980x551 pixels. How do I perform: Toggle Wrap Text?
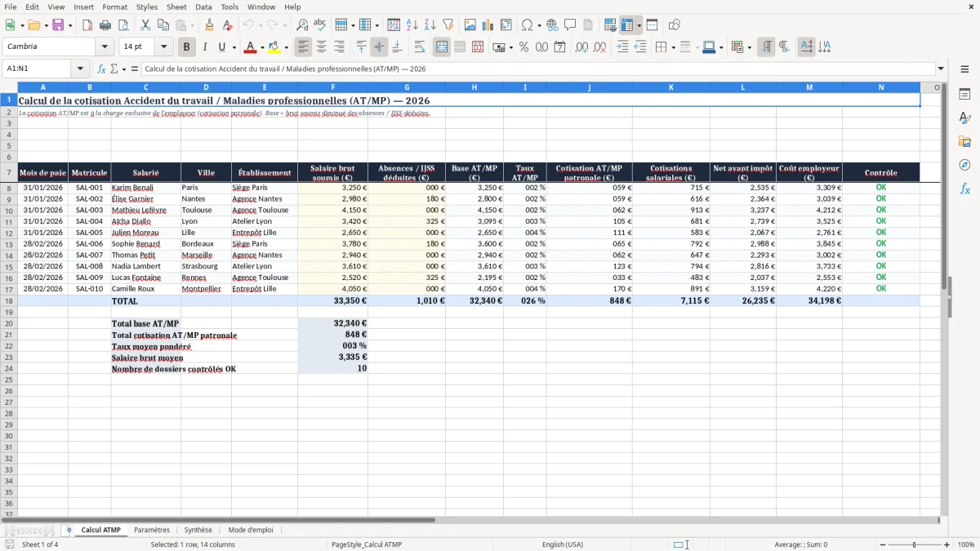(x=419, y=47)
